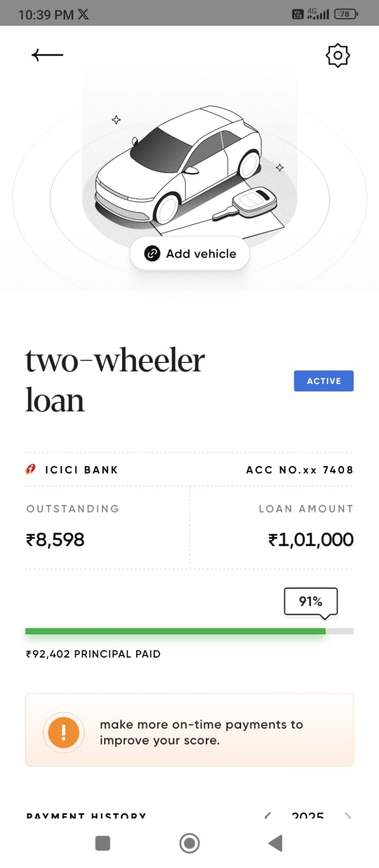Click the Add vehicle button
Image resolution: width=379 pixels, height=868 pixels.
(x=190, y=253)
